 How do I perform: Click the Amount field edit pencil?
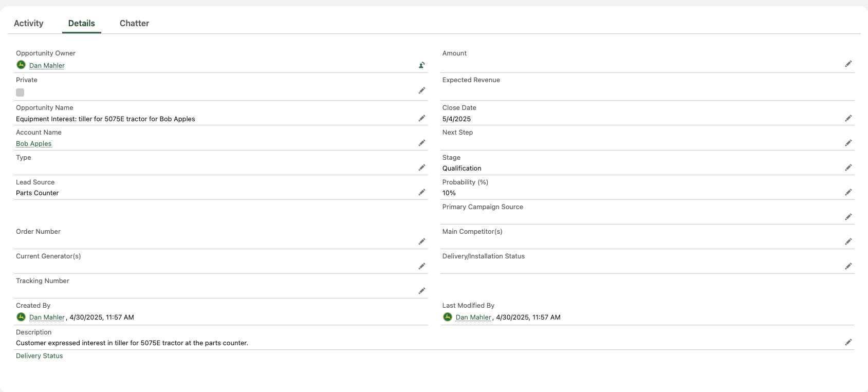848,64
